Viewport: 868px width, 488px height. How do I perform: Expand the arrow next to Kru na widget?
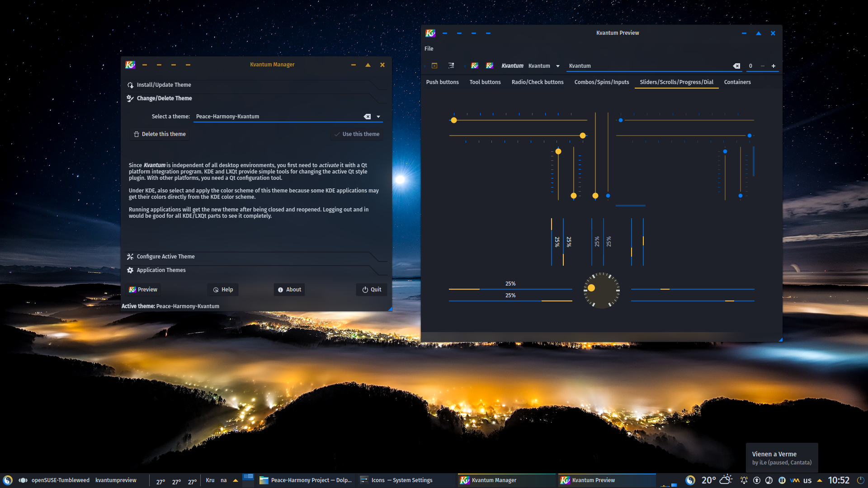tap(236, 480)
